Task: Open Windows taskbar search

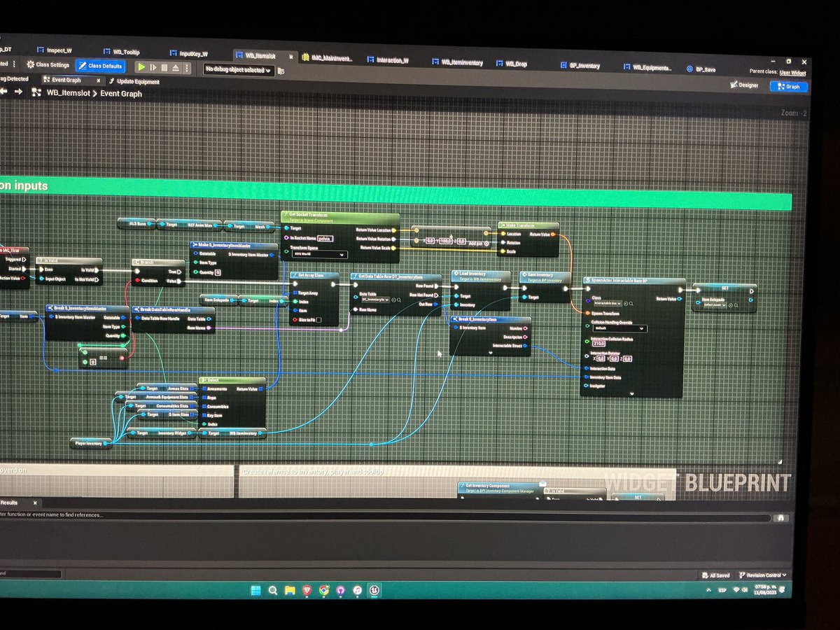Action: tap(272, 590)
